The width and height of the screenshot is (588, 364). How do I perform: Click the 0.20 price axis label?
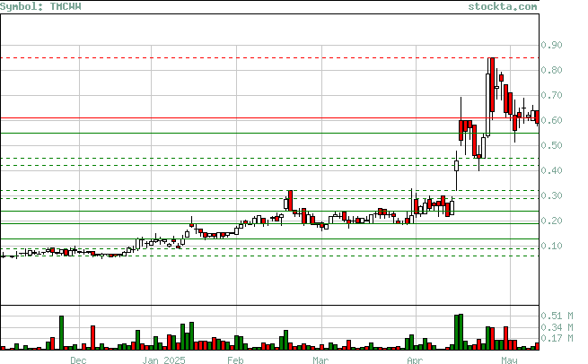551,221
